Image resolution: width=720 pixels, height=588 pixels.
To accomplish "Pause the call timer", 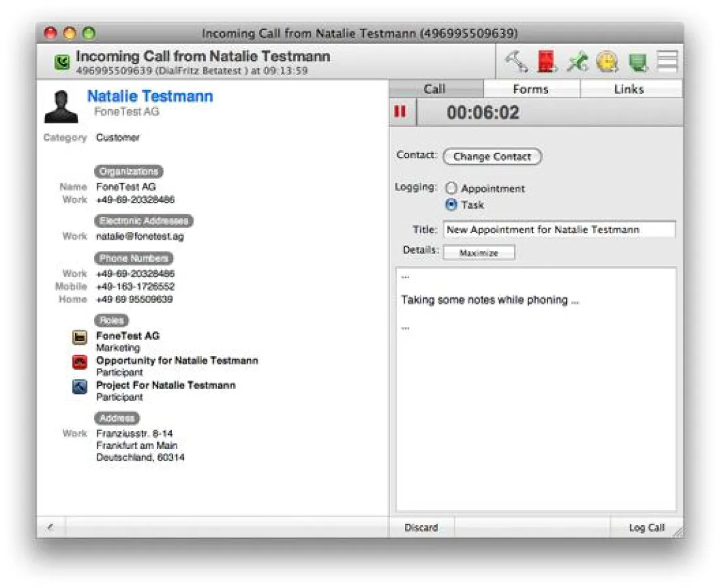I will [400, 112].
